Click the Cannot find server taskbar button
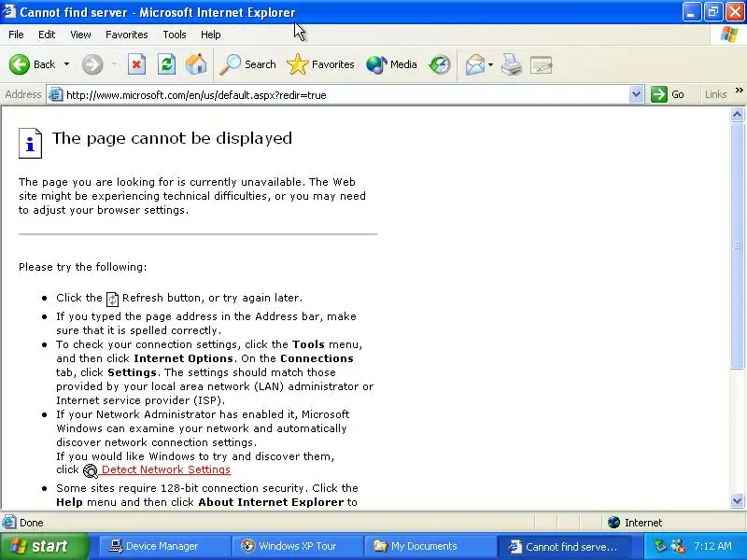 [564, 546]
